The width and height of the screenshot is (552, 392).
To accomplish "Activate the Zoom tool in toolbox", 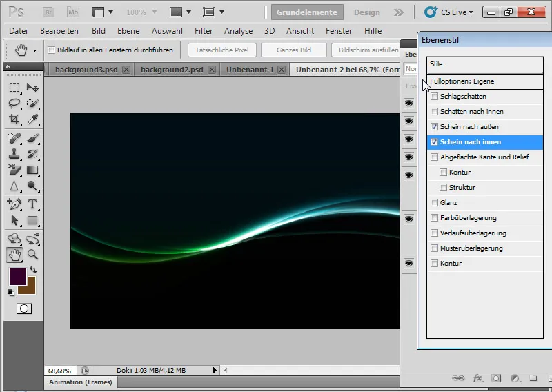I will [x=32, y=255].
